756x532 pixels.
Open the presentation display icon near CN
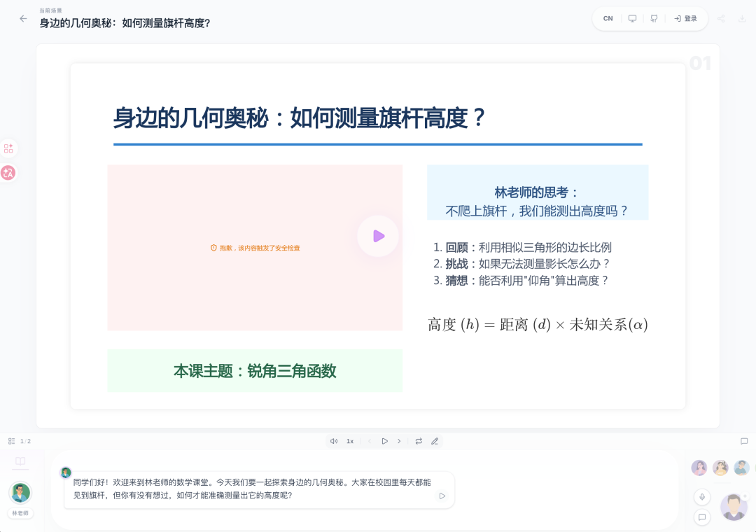pos(633,18)
